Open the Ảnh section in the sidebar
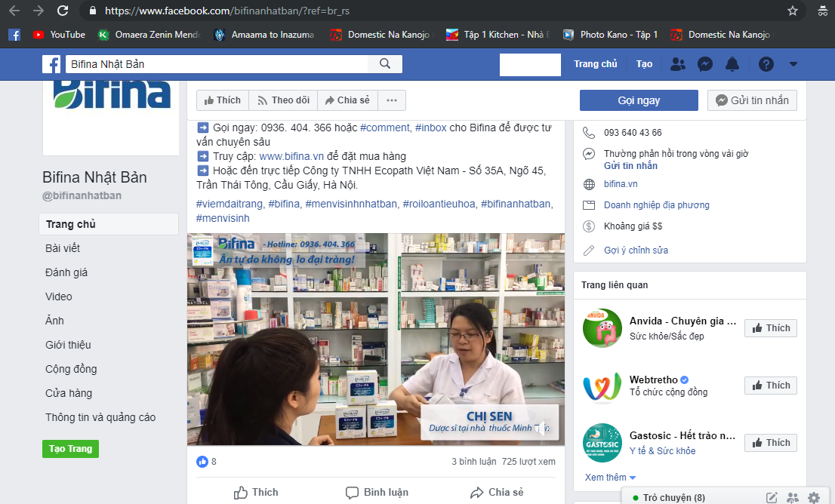 pos(54,321)
